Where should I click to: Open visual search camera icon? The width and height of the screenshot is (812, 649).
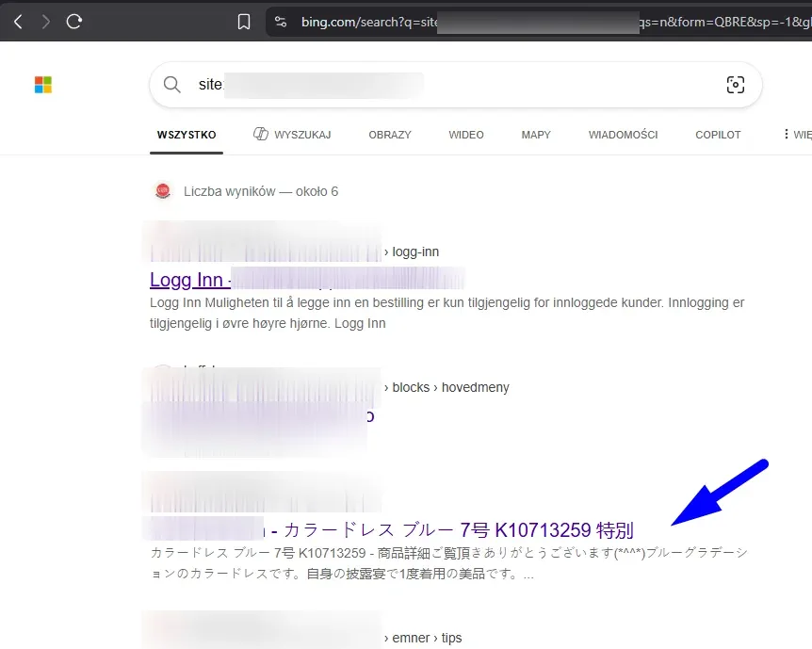coord(736,85)
